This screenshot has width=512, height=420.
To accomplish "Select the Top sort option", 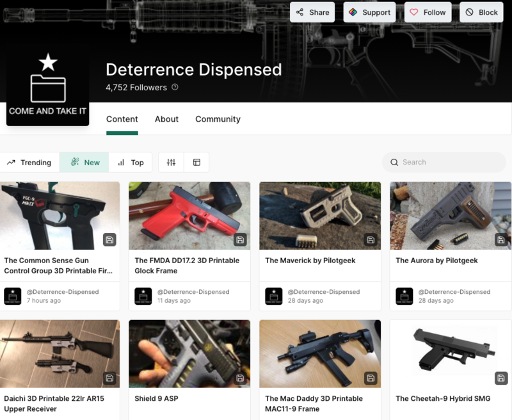I will [131, 163].
